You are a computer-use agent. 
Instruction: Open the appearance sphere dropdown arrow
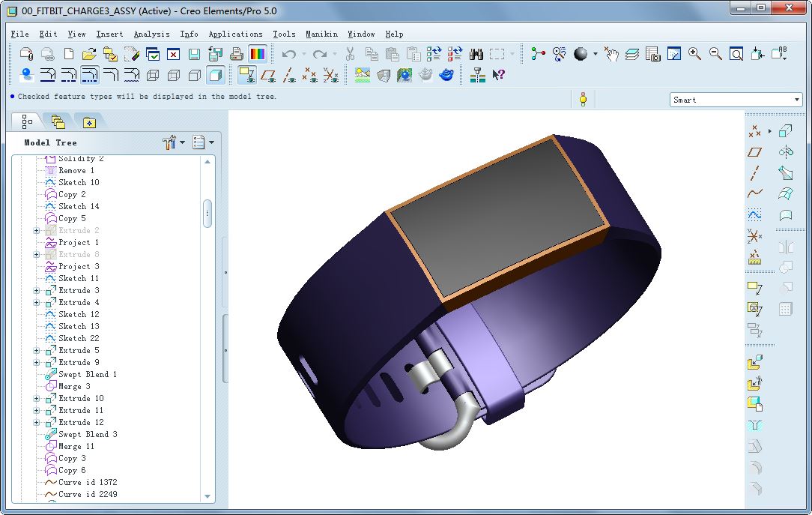point(595,54)
